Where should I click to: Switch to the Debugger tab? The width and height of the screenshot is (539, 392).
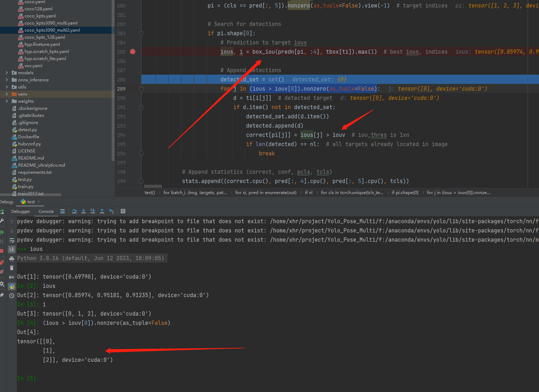click(x=20, y=211)
